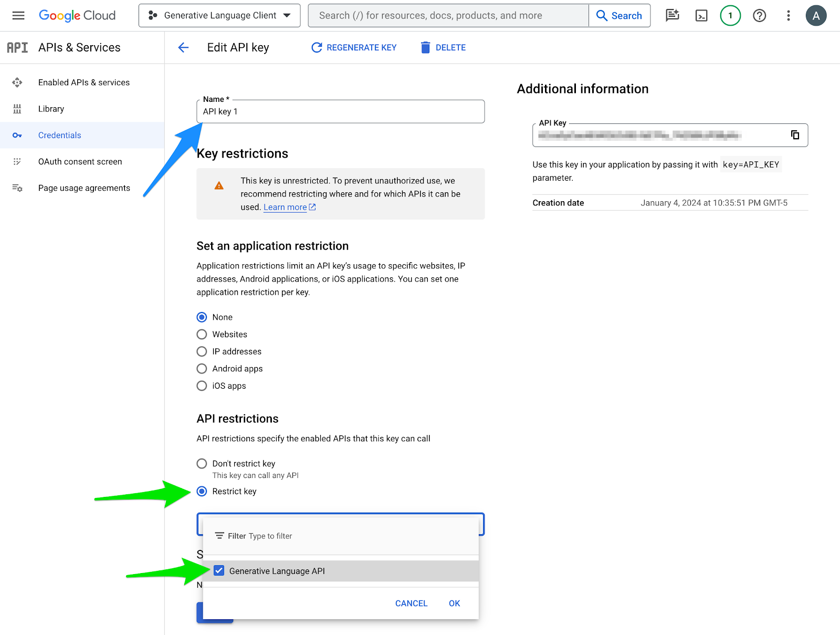Viewport: 840px width, 635px height.
Task: Select Websites application restriction
Action: pos(202,335)
